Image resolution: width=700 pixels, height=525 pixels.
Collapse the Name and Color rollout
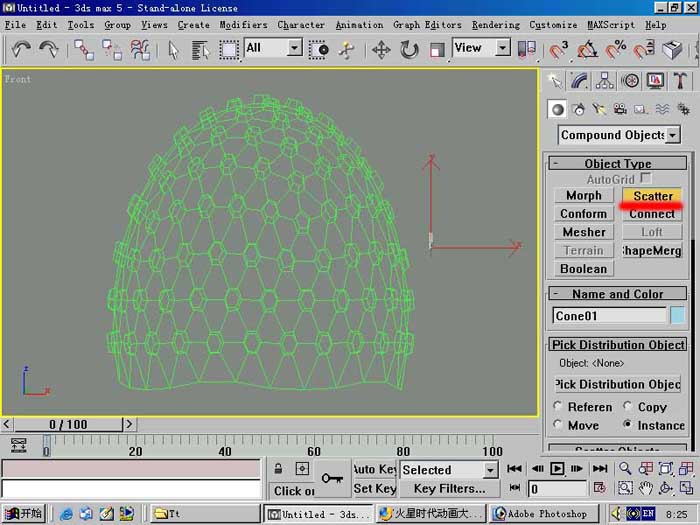pos(617,294)
